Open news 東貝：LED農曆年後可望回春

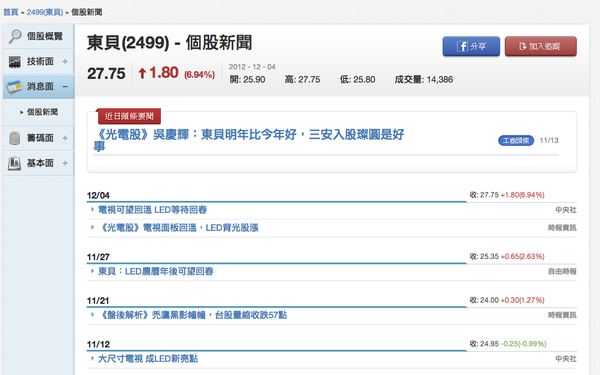click(156, 271)
